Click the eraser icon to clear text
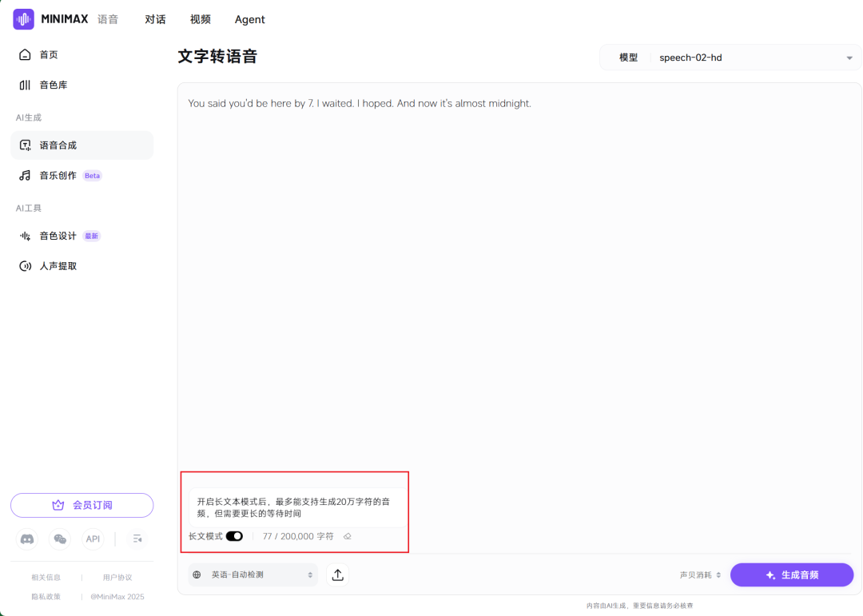 pyautogui.click(x=347, y=536)
